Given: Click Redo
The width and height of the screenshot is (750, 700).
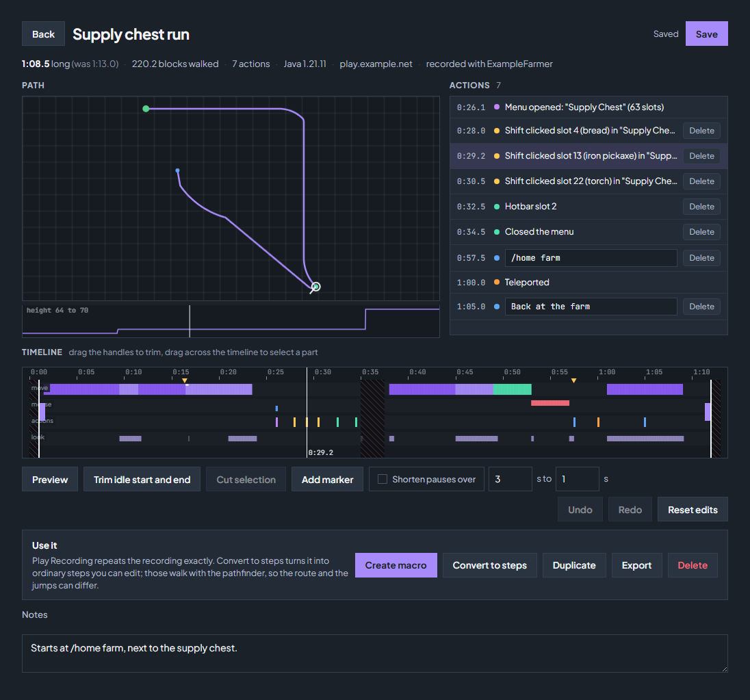Looking at the screenshot, I should [x=630, y=510].
